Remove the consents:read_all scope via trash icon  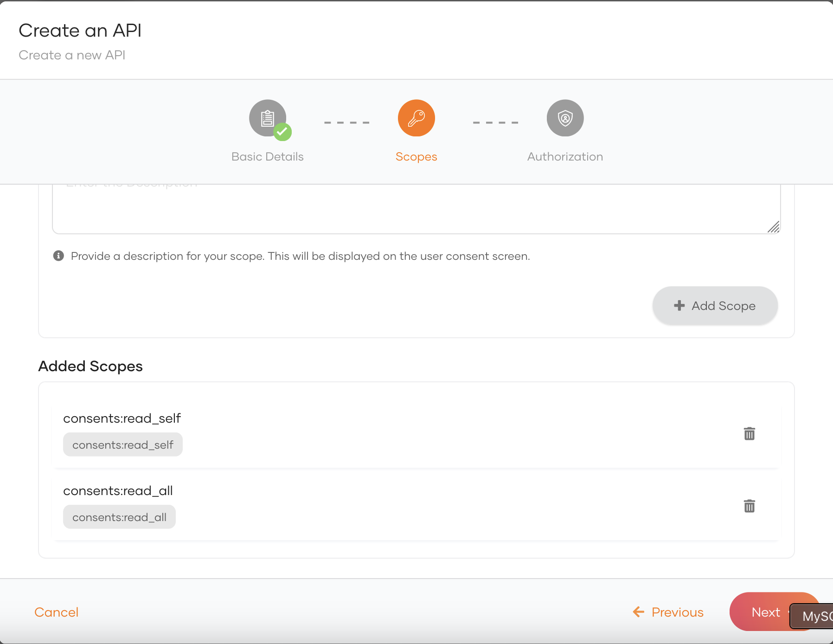pos(749,506)
